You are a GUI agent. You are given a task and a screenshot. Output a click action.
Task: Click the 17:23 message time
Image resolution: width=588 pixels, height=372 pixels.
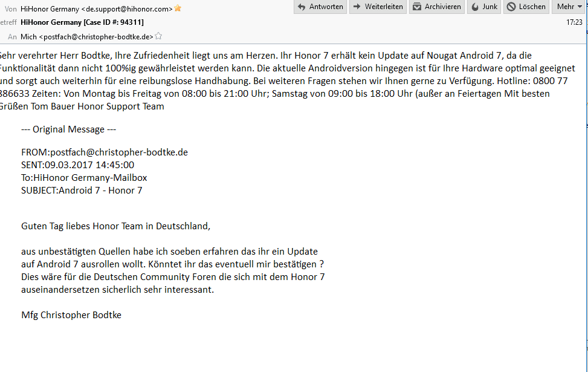574,22
